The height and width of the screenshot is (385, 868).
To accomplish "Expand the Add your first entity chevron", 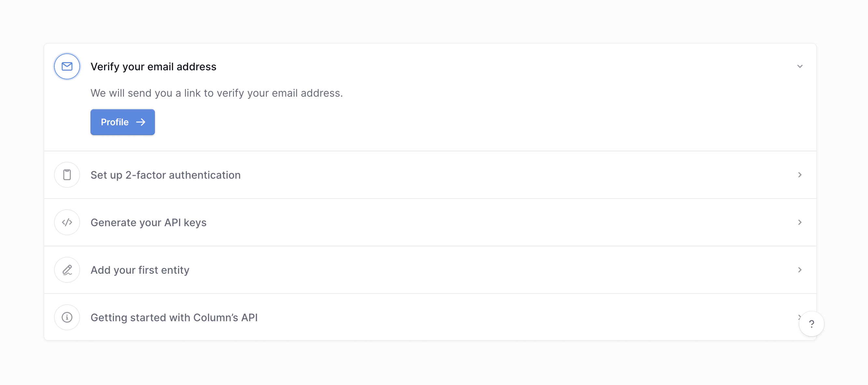I will [800, 270].
